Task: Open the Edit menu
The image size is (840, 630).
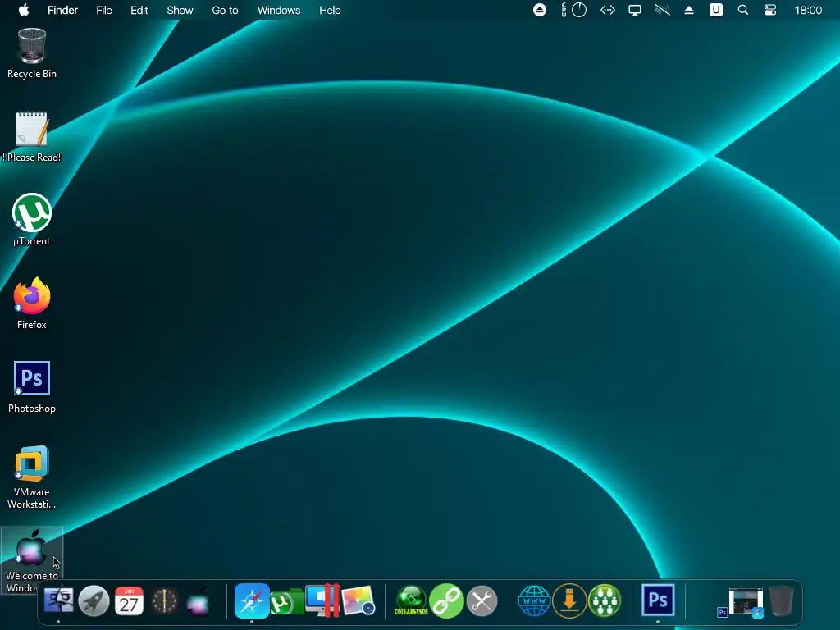Action: [139, 10]
